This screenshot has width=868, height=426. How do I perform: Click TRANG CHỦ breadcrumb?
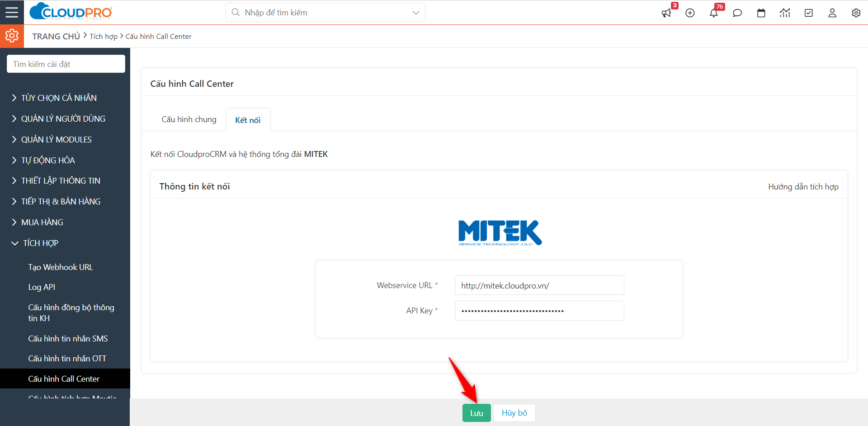tap(56, 36)
